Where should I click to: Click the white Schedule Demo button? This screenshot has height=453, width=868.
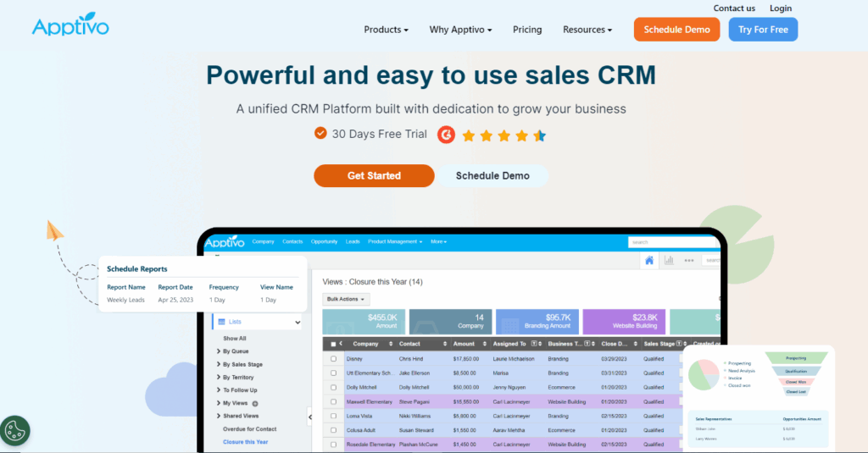point(492,175)
